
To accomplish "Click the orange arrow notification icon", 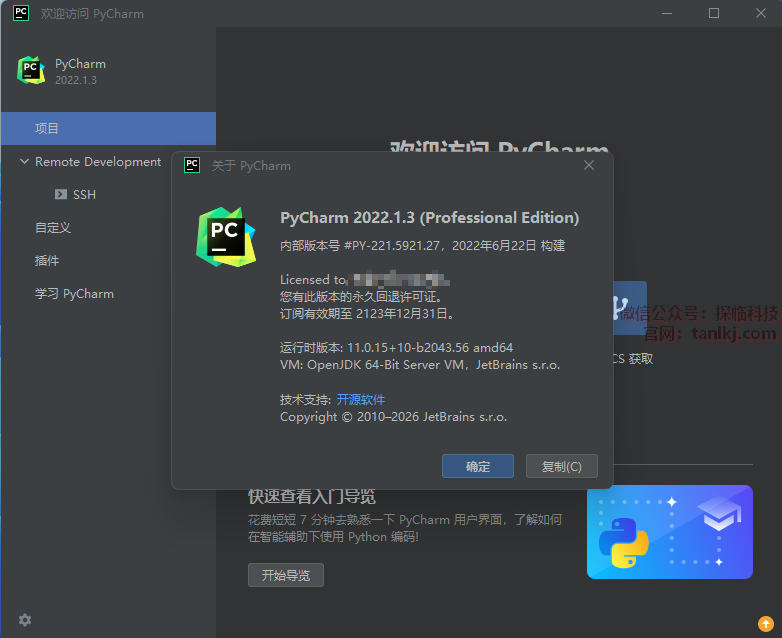I will click(765, 623).
